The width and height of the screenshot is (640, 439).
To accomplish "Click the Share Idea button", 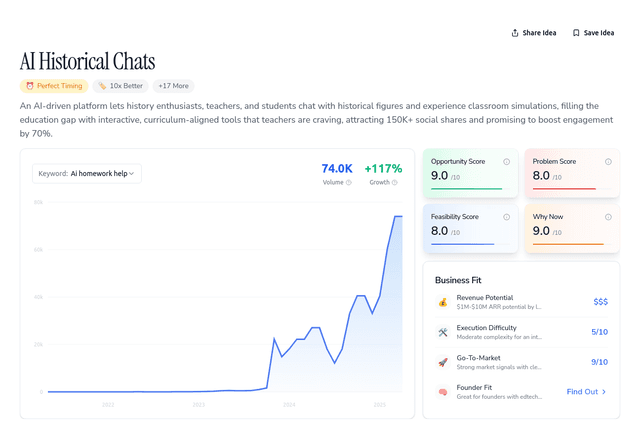I will (533, 32).
